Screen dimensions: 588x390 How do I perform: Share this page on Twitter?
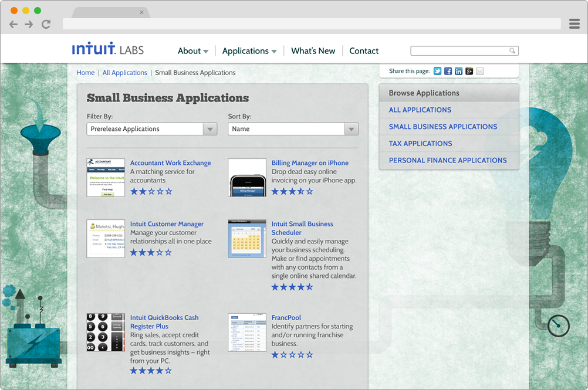point(437,71)
